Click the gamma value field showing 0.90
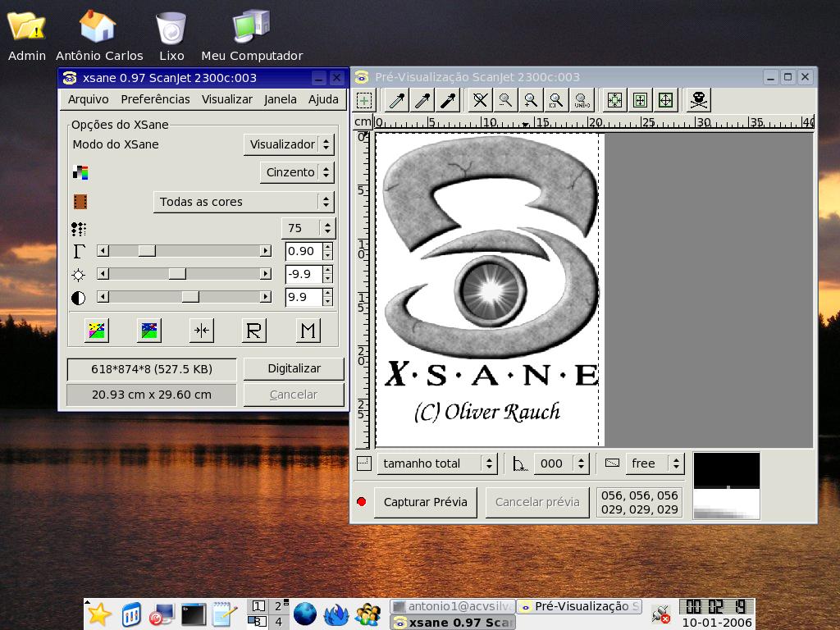The height and width of the screenshot is (630, 840). click(304, 251)
